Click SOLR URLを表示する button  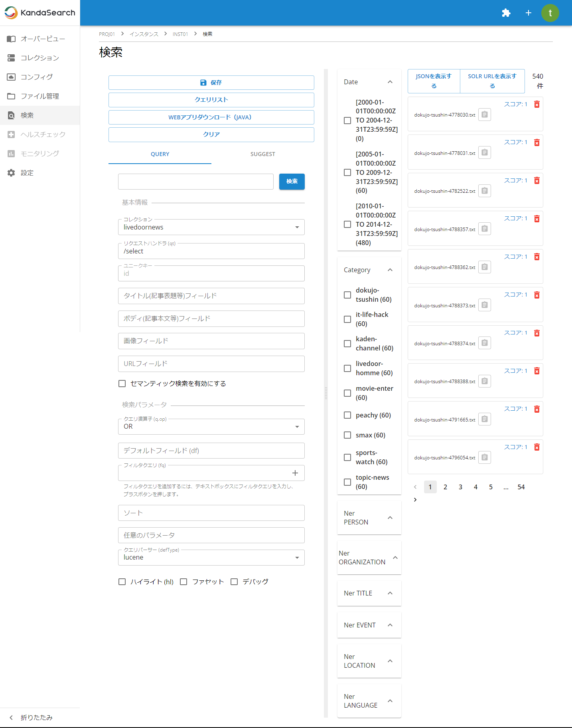click(492, 81)
